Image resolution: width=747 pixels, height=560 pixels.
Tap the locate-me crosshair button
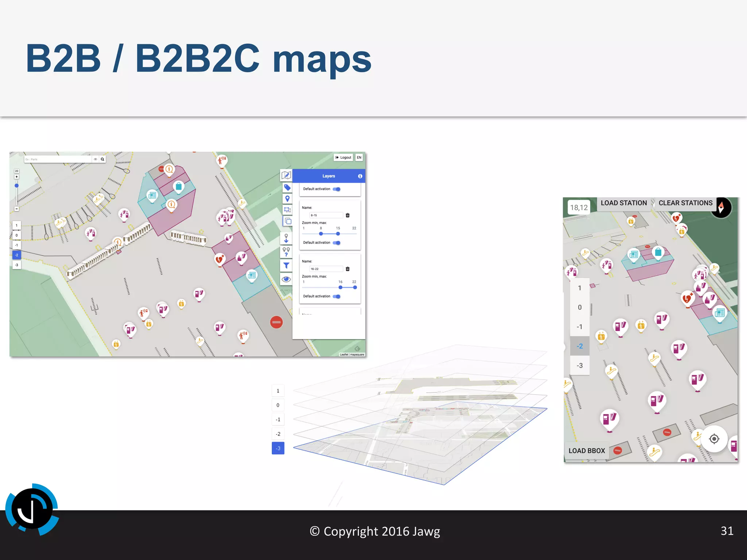[714, 439]
